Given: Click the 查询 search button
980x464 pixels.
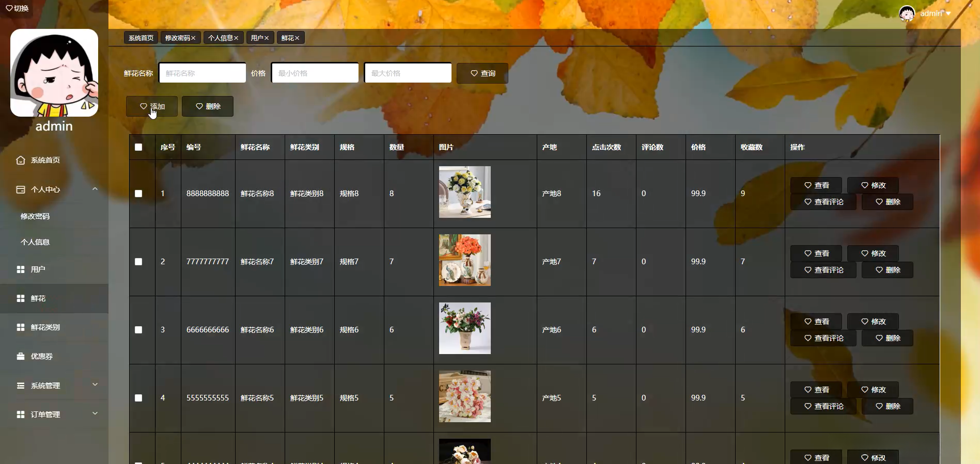Looking at the screenshot, I should pyautogui.click(x=483, y=73).
